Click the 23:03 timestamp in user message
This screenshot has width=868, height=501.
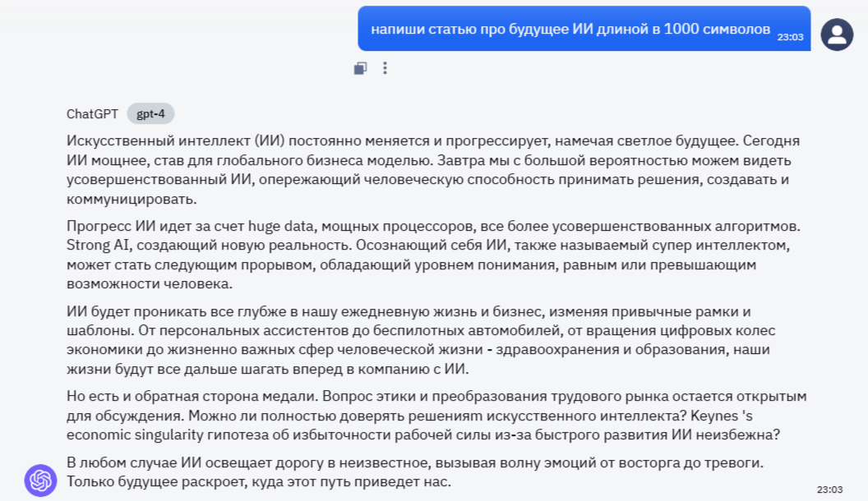pos(790,37)
